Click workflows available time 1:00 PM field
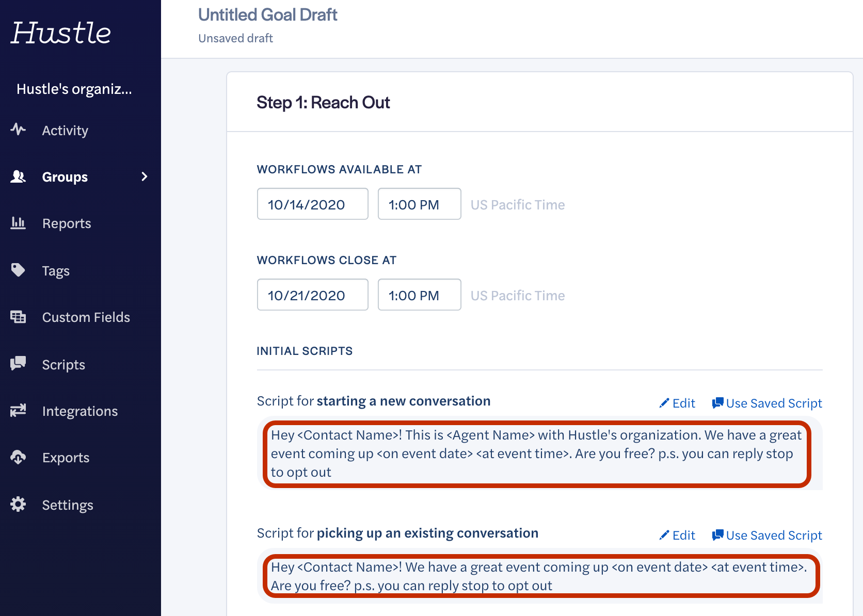Viewport: 863px width, 616px height. click(x=420, y=204)
